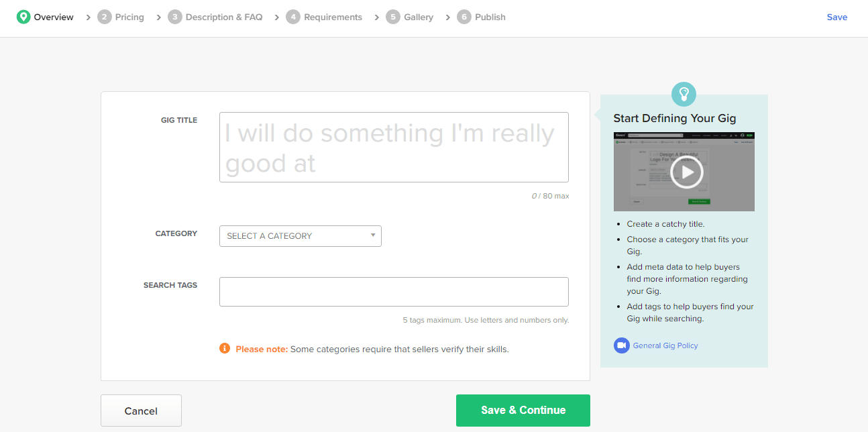Click the step 2 circle icon
This screenshot has width=868, height=432.
[x=105, y=17]
